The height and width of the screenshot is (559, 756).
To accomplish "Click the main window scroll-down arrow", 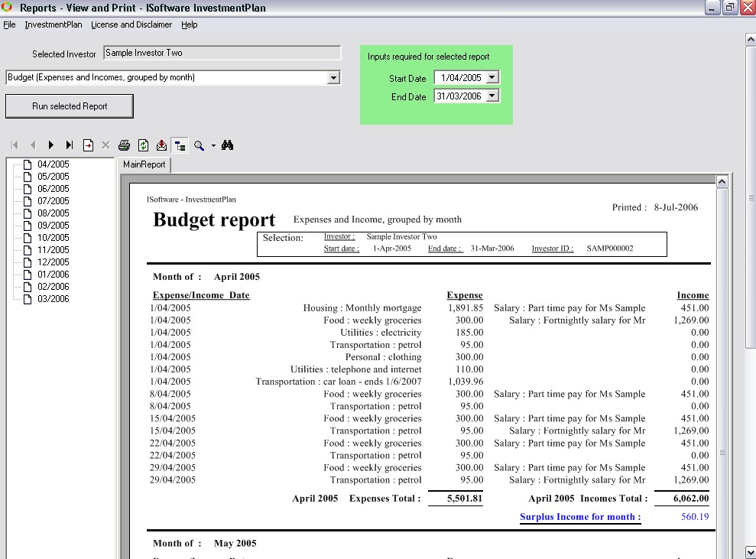I will coord(751,552).
